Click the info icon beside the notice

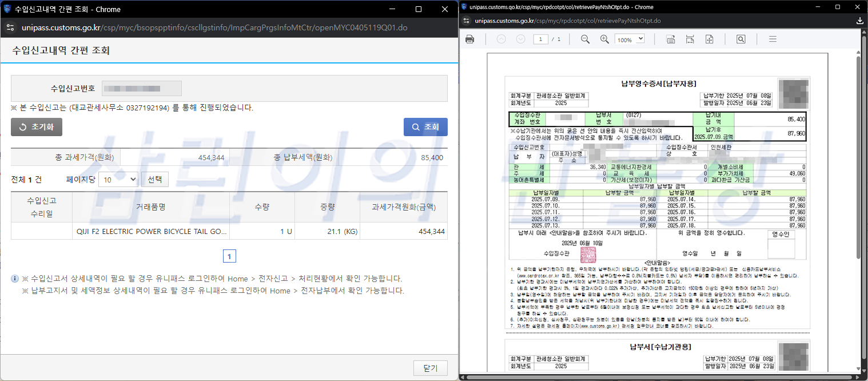coord(15,279)
